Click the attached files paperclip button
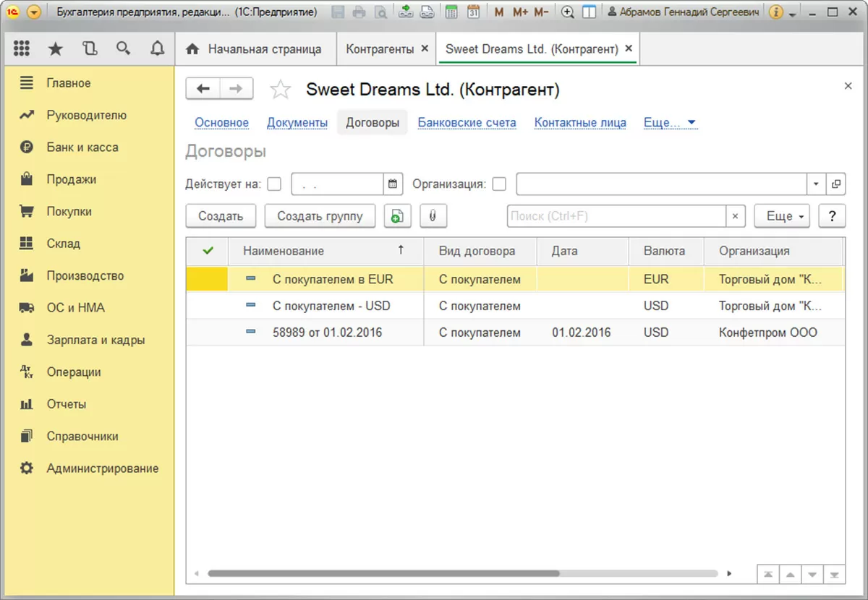The height and width of the screenshot is (600, 868). pos(433,215)
